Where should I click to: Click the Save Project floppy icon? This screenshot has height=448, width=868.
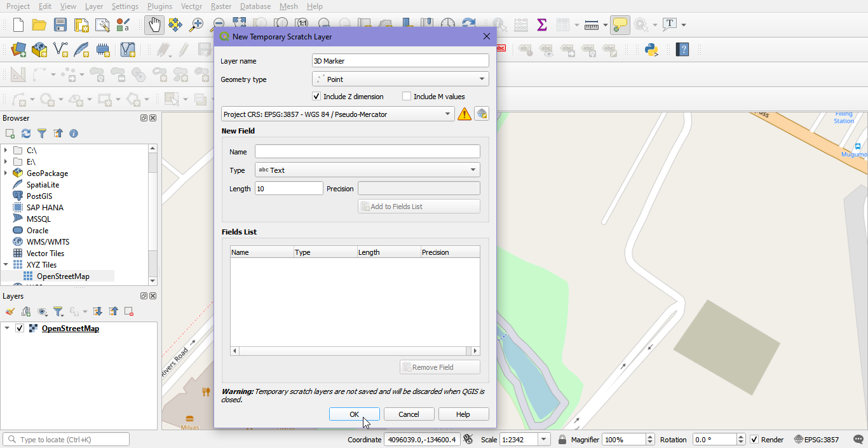pyautogui.click(x=60, y=25)
